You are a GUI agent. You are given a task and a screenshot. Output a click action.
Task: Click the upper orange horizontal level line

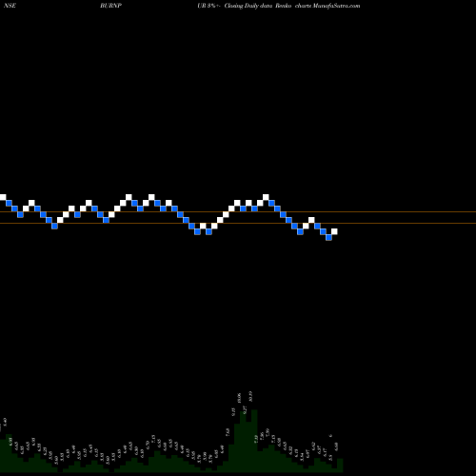pos(238,211)
